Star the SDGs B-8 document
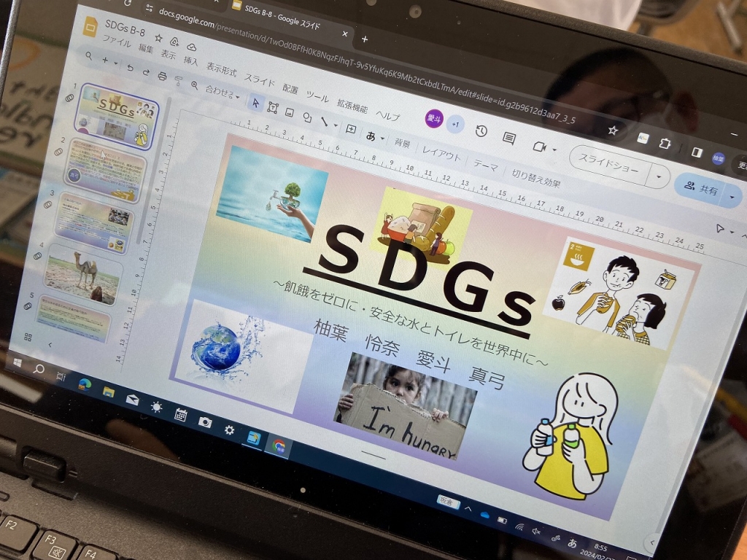This screenshot has width=747, height=560. (x=158, y=37)
